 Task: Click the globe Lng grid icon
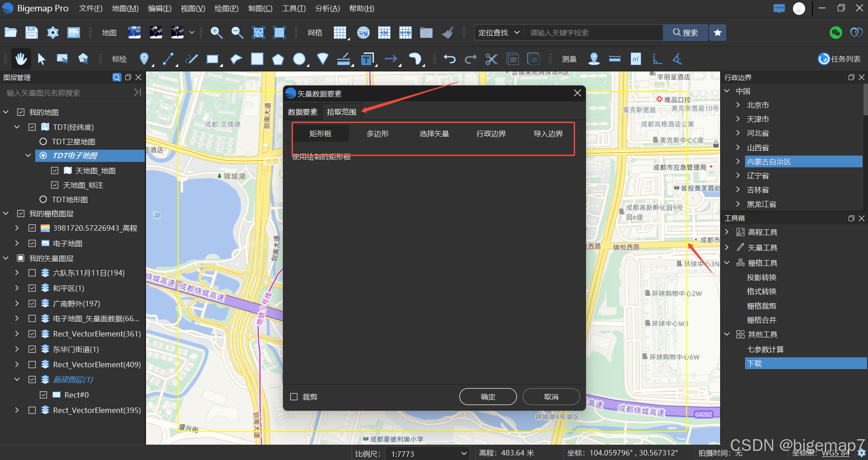coord(363,33)
